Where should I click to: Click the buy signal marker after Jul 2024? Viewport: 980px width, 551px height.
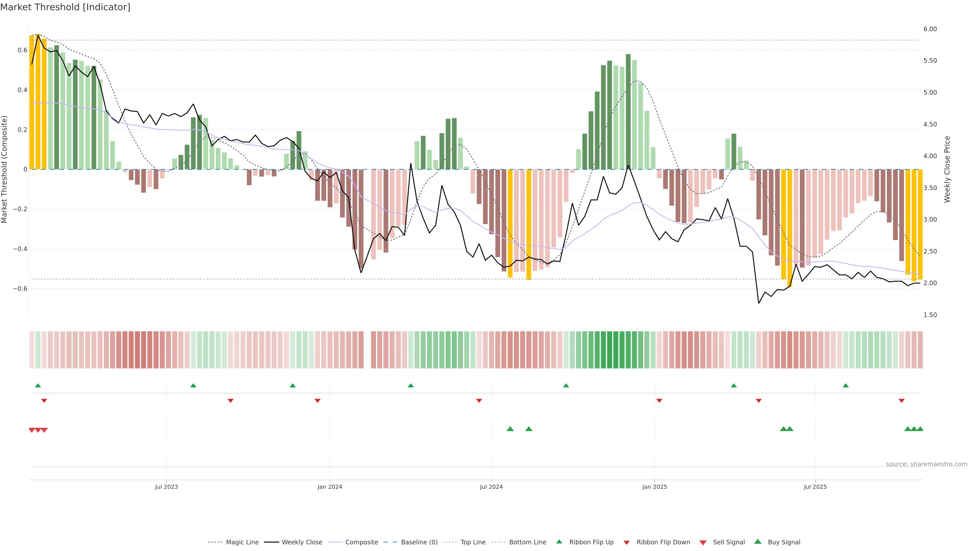510,429
